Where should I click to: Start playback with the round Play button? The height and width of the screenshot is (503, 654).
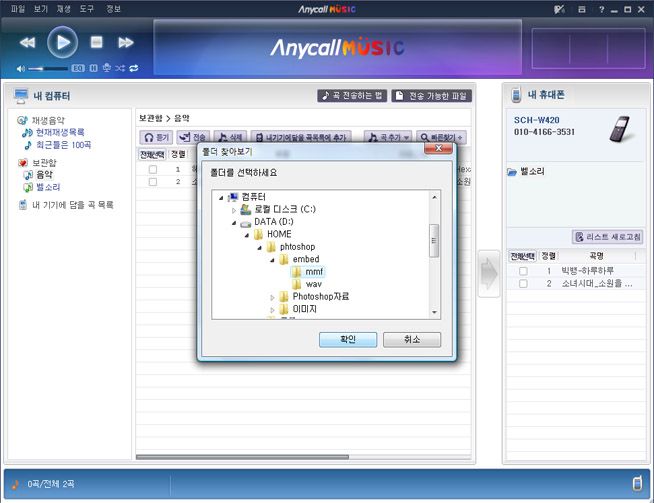63,42
